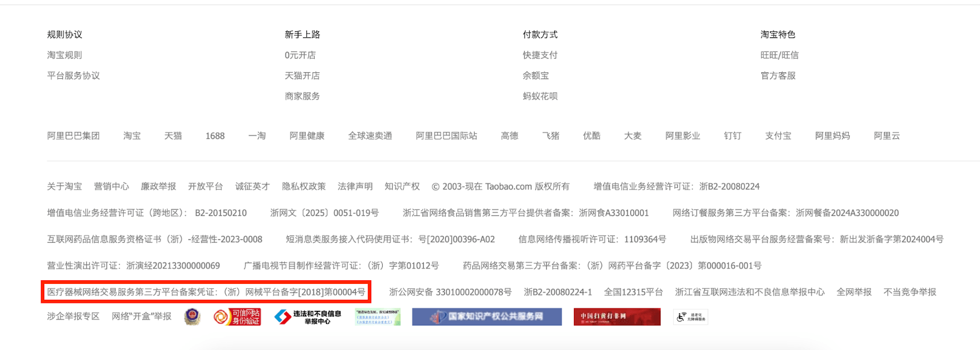The height and width of the screenshot is (350, 980).
Task: Open the 关于淘宝 link
Action: pyautogui.click(x=64, y=187)
